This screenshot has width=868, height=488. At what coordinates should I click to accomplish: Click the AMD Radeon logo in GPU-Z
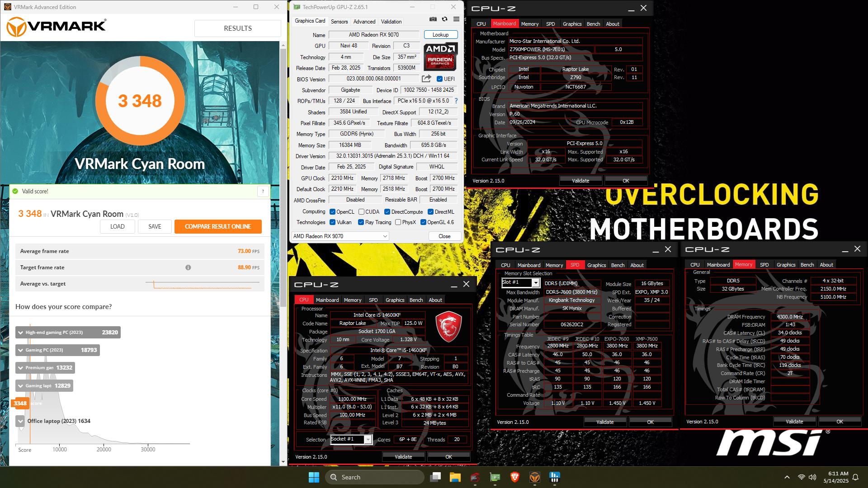click(x=440, y=56)
